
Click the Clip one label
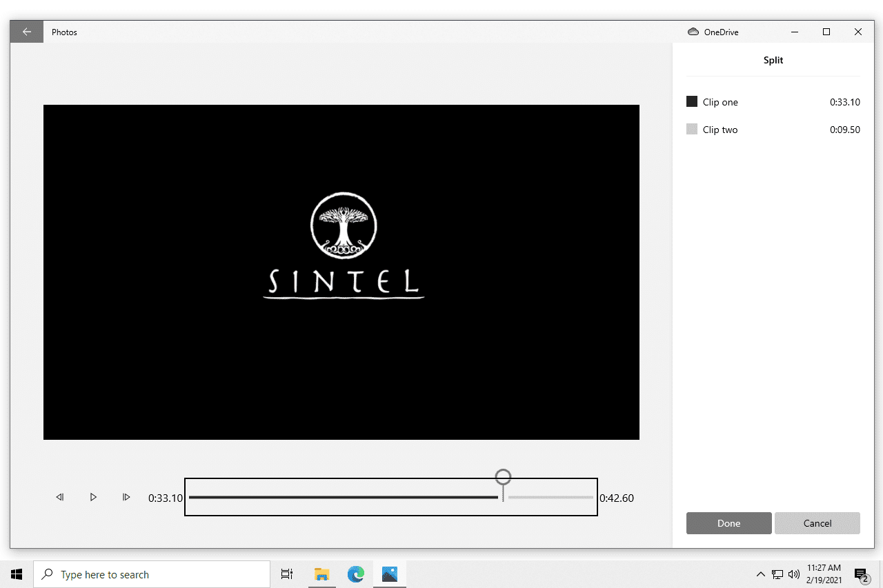click(x=720, y=102)
